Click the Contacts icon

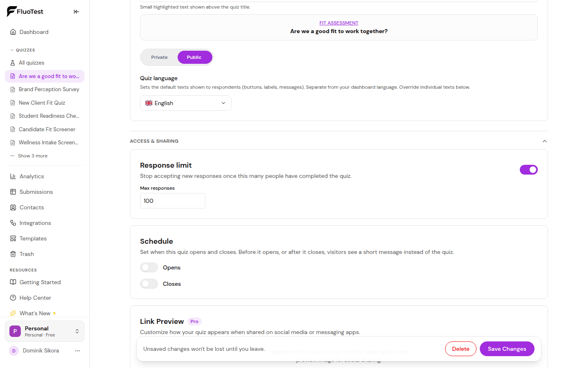pyautogui.click(x=13, y=207)
